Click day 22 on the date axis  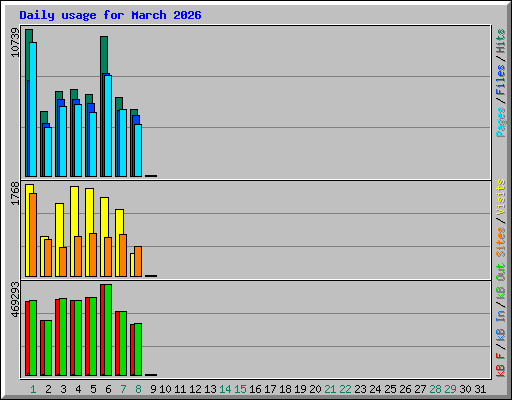click(345, 389)
